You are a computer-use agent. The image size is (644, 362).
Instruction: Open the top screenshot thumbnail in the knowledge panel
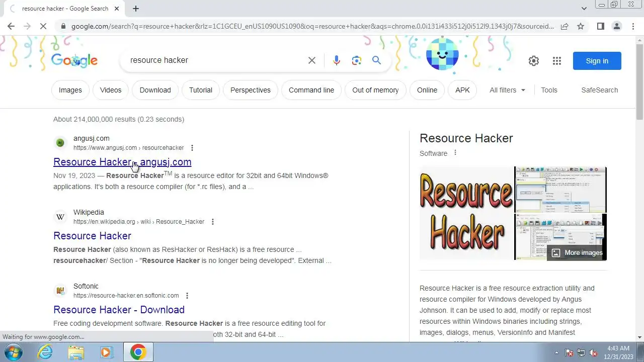point(560,190)
